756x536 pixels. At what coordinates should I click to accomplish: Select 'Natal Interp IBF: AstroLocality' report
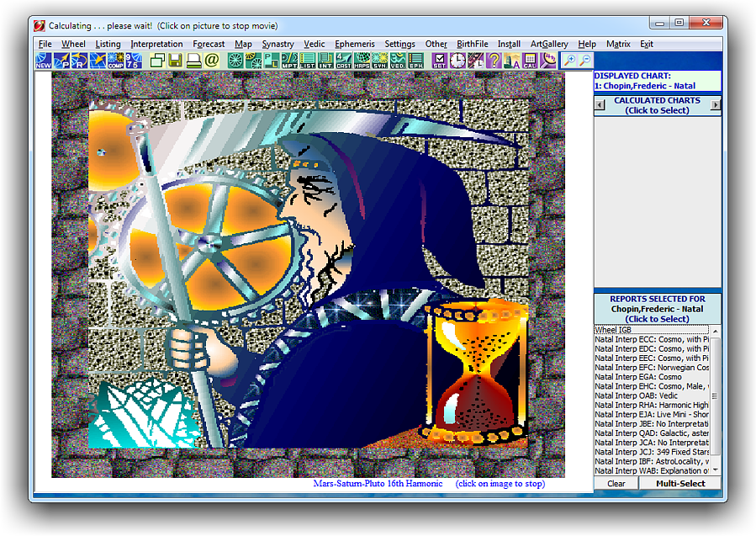pos(652,461)
